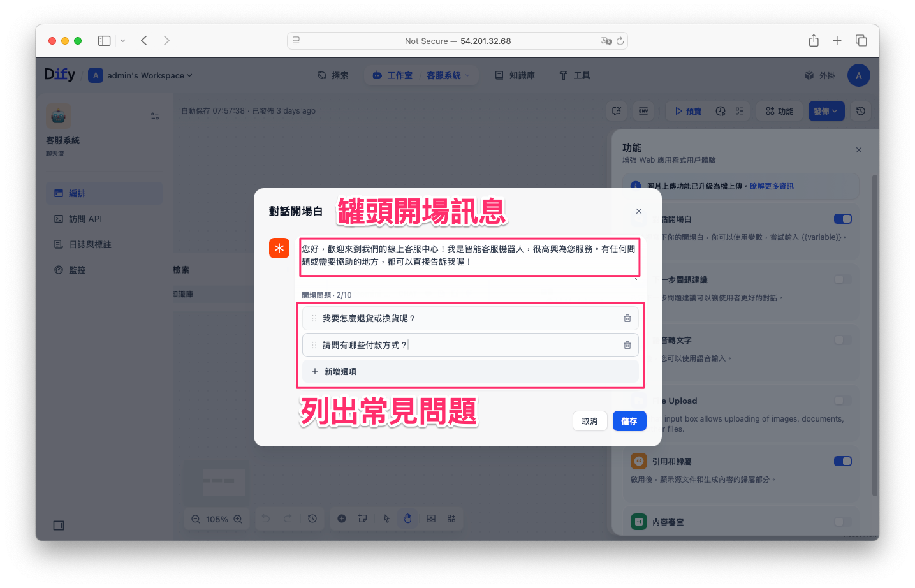Select the hand pan tool

point(407,518)
